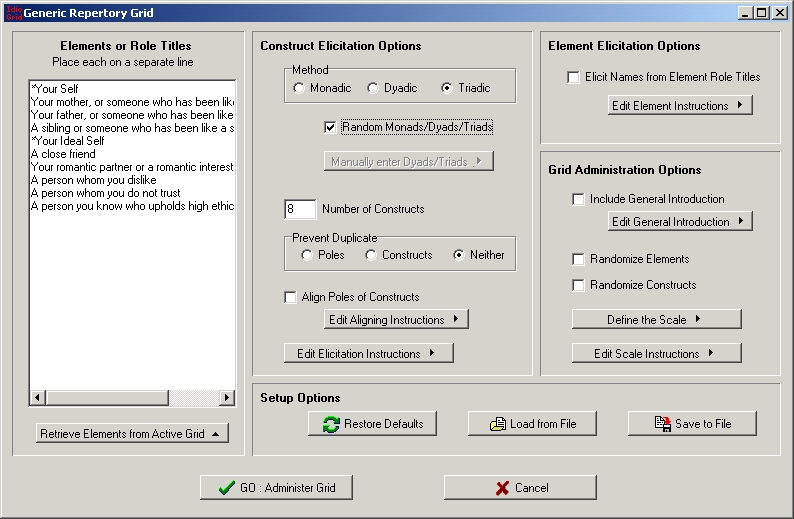Viewport: 794px width, 519px height.
Task: Toggle Randomize Elements checkbox
Action: pos(578,259)
